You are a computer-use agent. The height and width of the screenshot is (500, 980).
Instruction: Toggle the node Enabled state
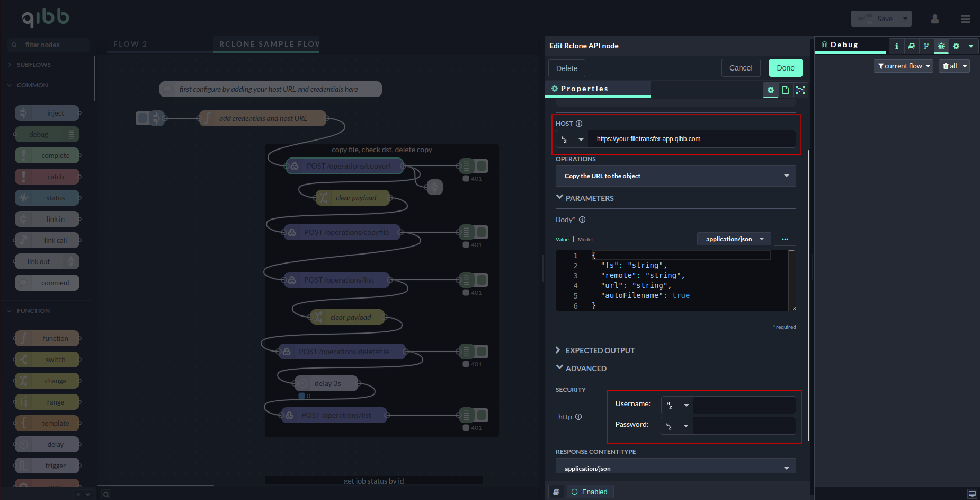[x=590, y=492]
